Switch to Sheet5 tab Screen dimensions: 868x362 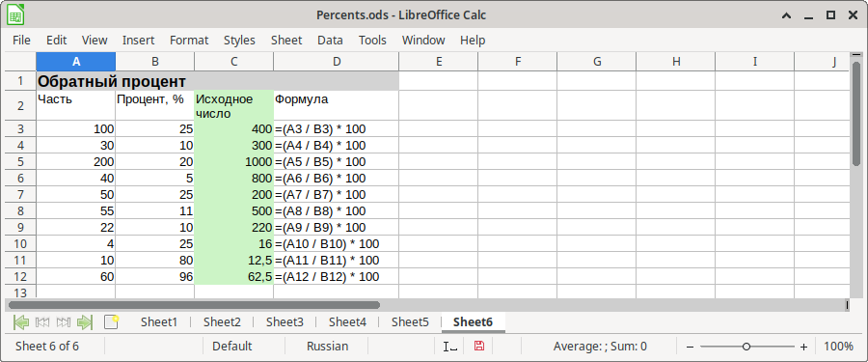tap(410, 321)
